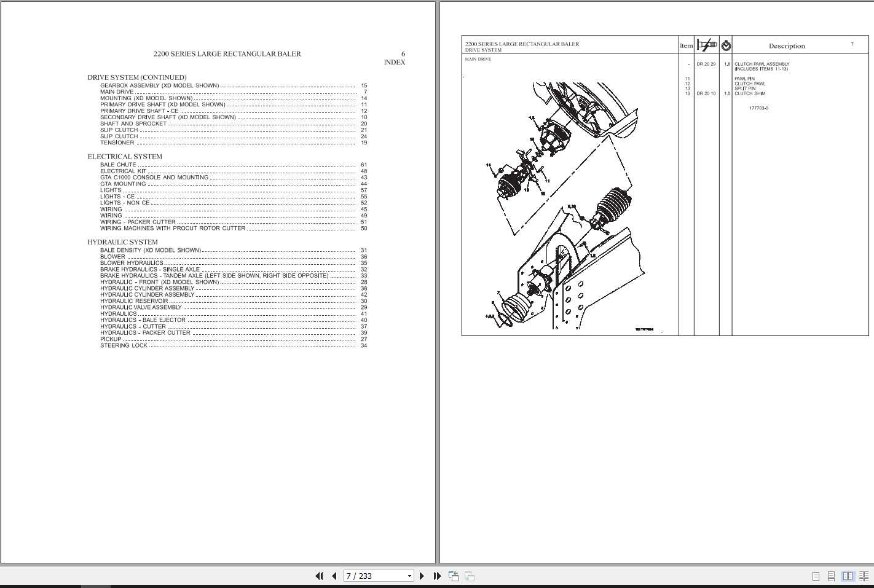874x588 pixels.
Task: Click GEARBOX ASSEMBLY (XD MODEL SHOWN) entry
Action: point(234,85)
